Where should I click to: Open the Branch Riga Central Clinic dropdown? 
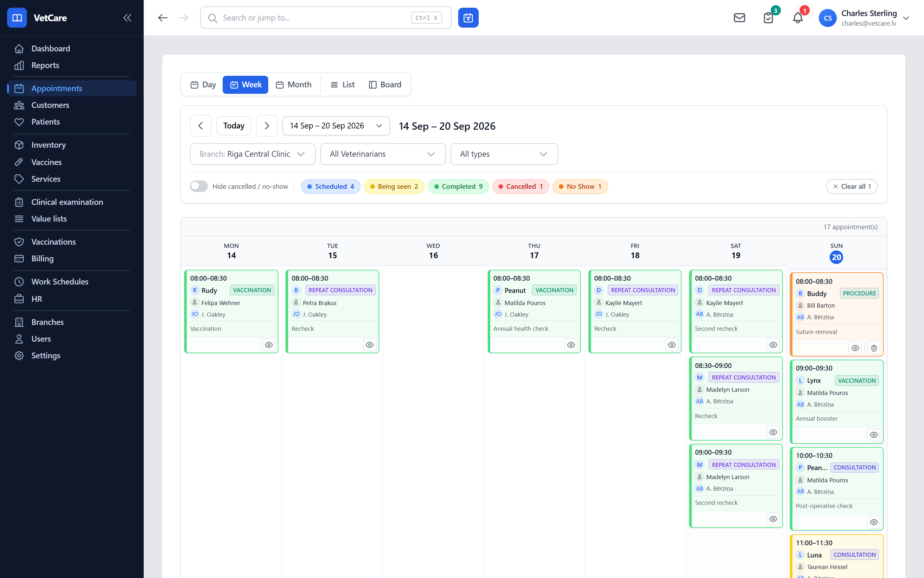pyautogui.click(x=253, y=154)
